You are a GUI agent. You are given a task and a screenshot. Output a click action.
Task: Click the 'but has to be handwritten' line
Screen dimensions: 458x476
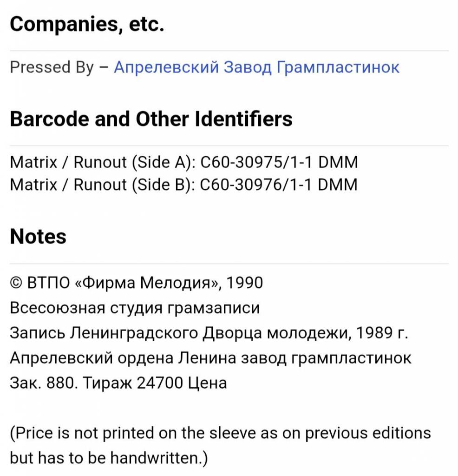tap(109, 458)
